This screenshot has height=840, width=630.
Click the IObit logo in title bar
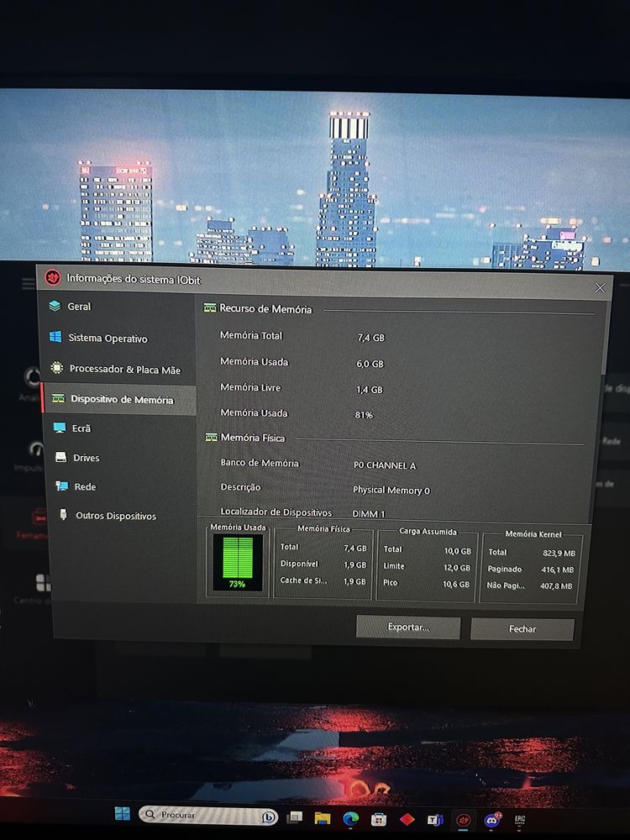(x=52, y=277)
